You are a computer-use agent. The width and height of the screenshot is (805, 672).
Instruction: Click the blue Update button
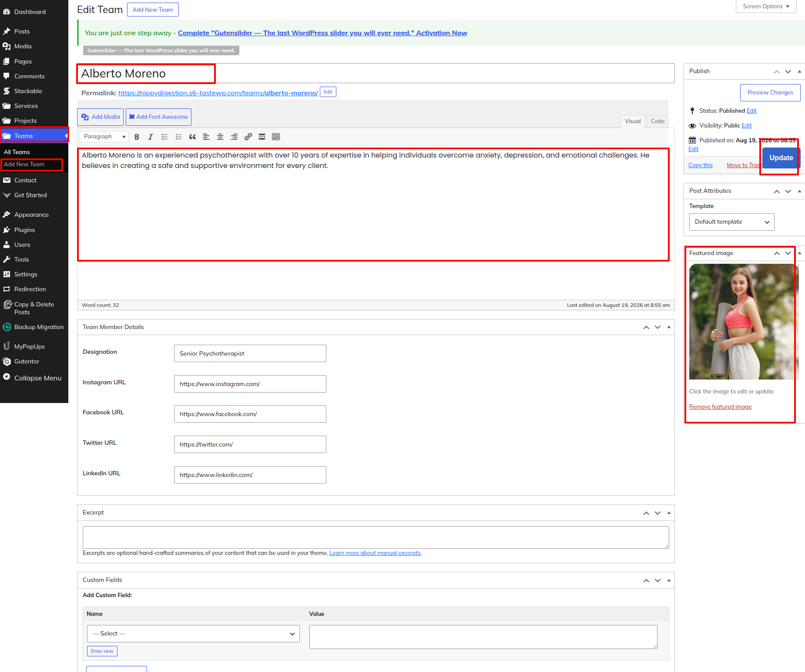click(x=781, y=158)
